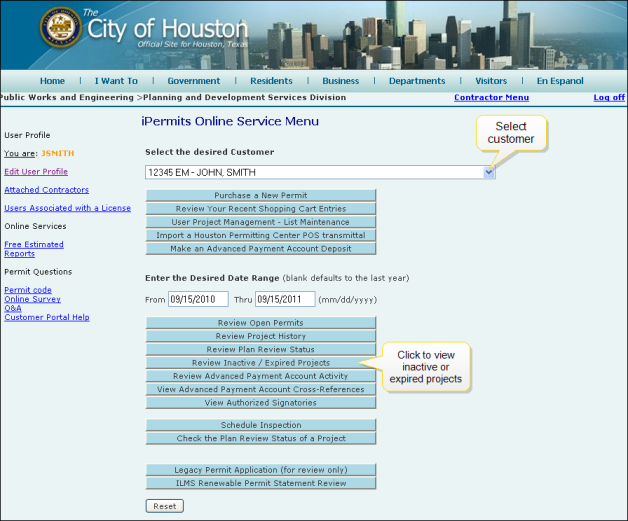Click the JSMITH username text

click(x=58, y=153)
